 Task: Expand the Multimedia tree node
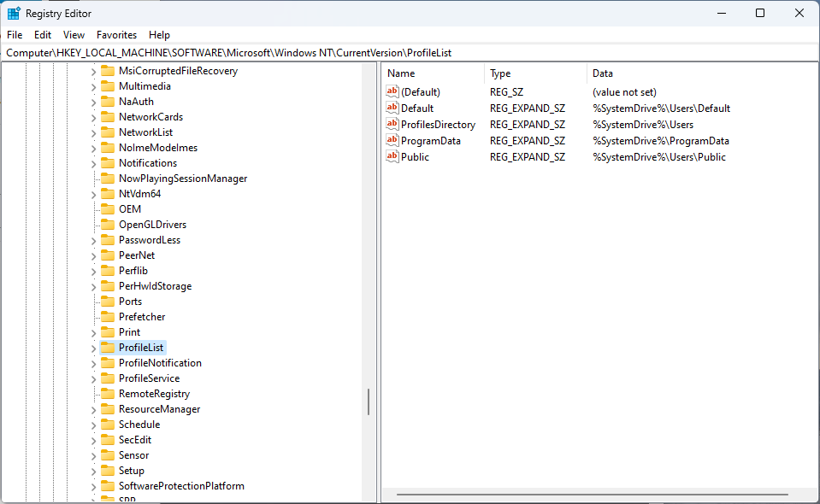(93, 86)
